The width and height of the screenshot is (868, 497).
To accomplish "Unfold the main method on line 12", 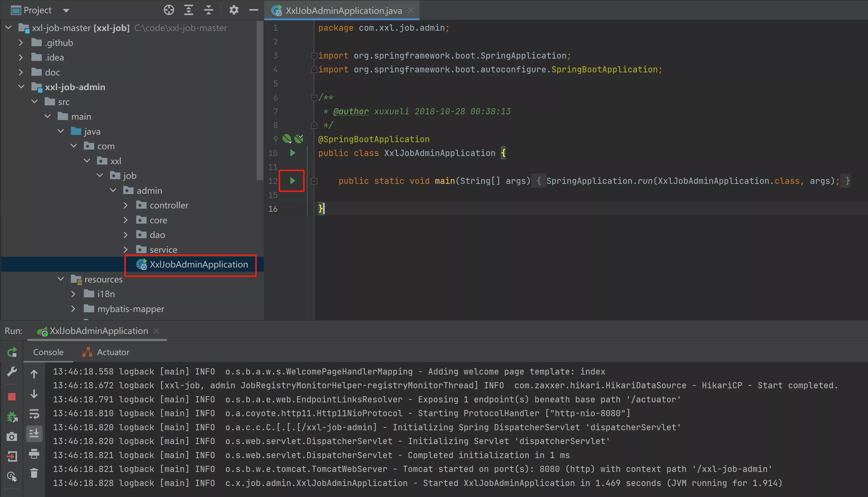I will [314, 181].
